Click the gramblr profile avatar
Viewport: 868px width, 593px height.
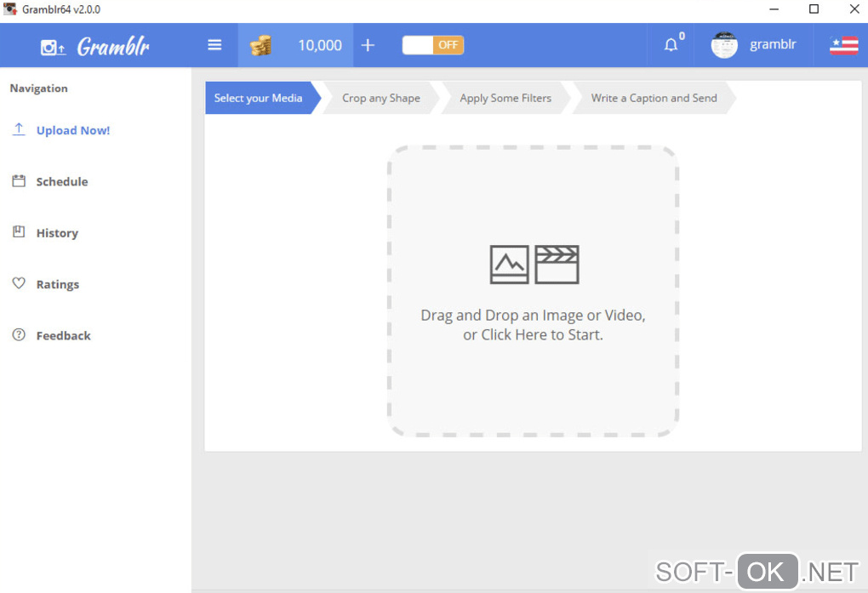(x=724, y=45)
